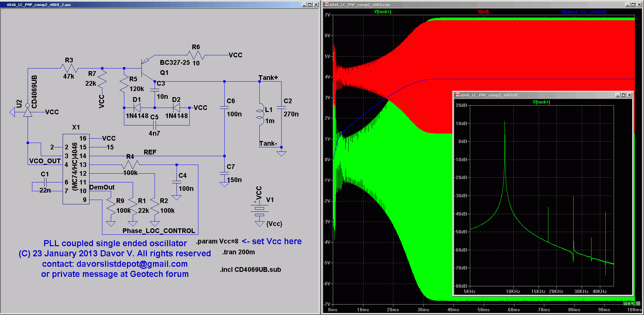Select capacitor C1 22n symbol

coord(45,182)
